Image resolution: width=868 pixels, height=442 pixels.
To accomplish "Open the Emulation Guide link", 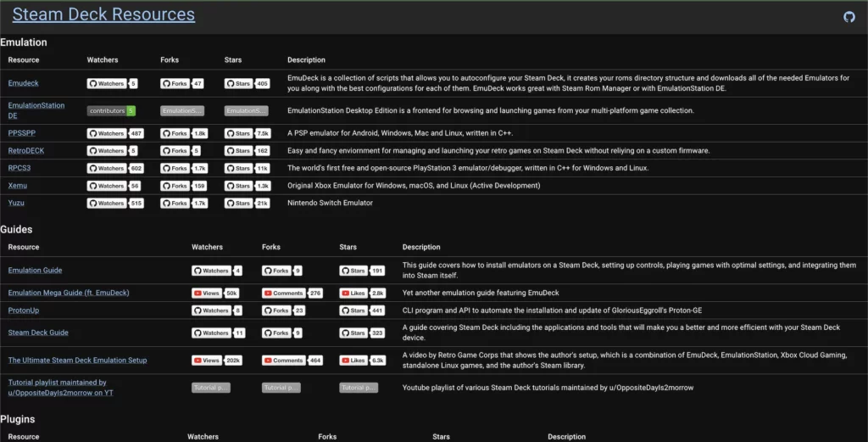I will tap(35, 271).
